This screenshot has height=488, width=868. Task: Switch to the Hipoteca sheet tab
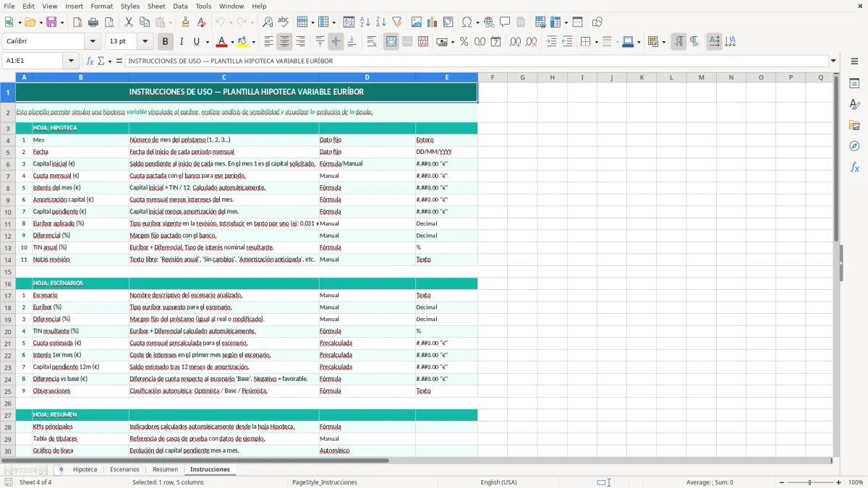click(85, 469)
